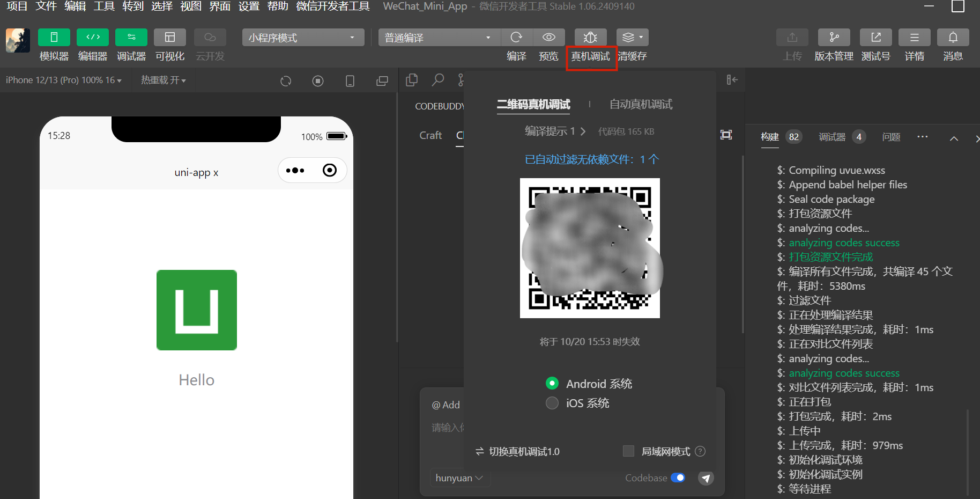The width and height of the screenshot is (980, 499).
Task: Click 切换真机调试1.0 switch button
Action: click(x=517, y=452)
